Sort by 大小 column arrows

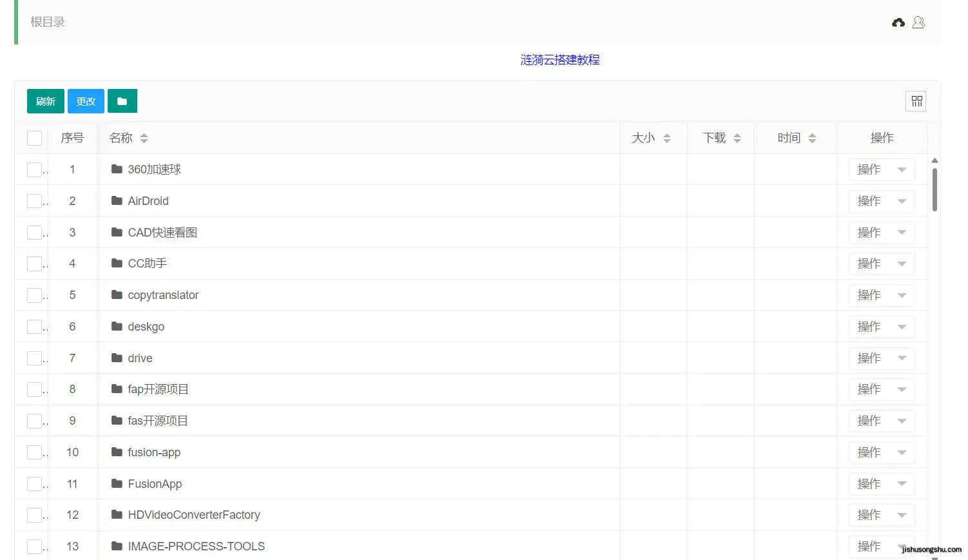[x=667, y=138]
